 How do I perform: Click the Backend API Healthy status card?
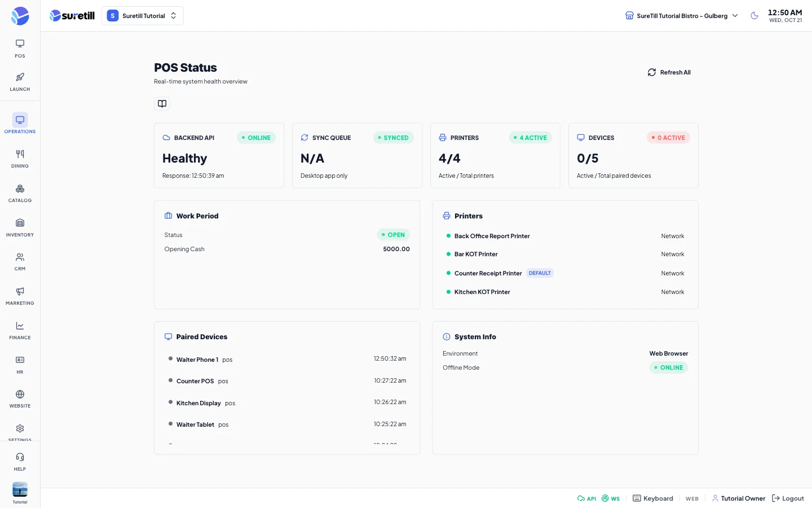(219, 156)
